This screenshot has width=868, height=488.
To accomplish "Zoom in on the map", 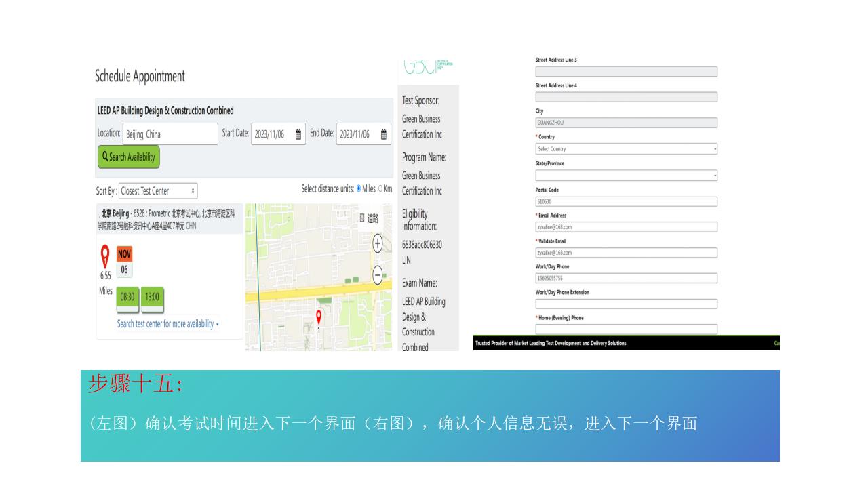I will pos(376,244).
